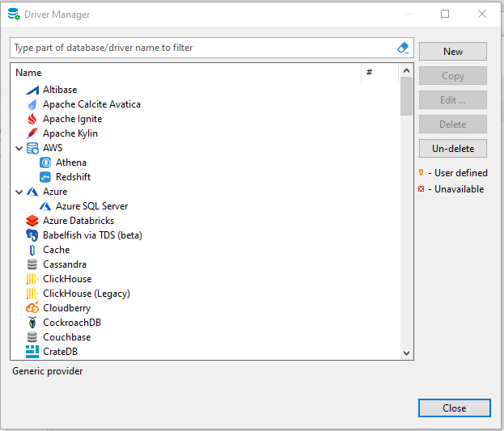Sort list by Name column header
The height and width of the screenshot is (431, 504).
point(186,73)
